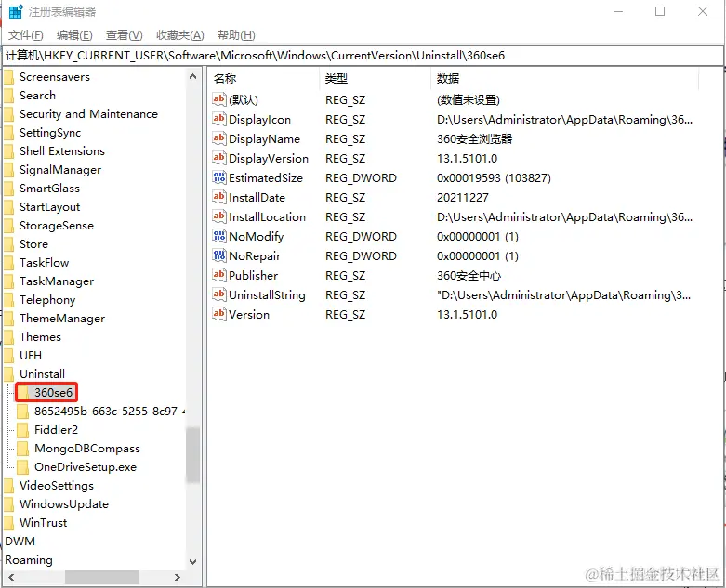This screenshot has width=726, height=588.
Task: Open the 帮助(H) menu
Action: pos(236,35)
